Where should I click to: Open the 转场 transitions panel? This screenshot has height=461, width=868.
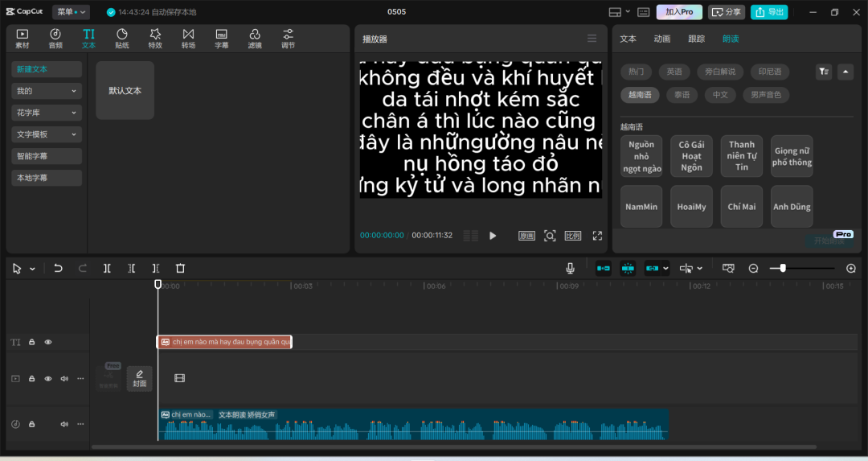(x=188, y=38)
